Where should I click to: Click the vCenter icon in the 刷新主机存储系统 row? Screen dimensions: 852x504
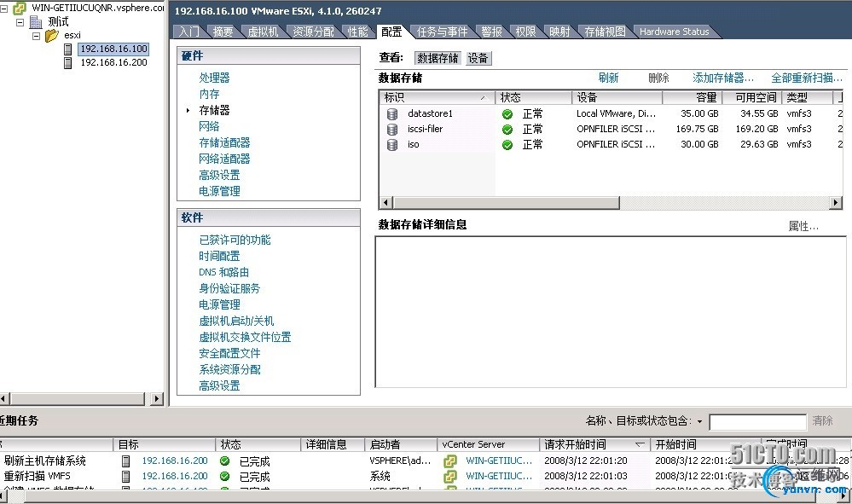coord(450,461)
